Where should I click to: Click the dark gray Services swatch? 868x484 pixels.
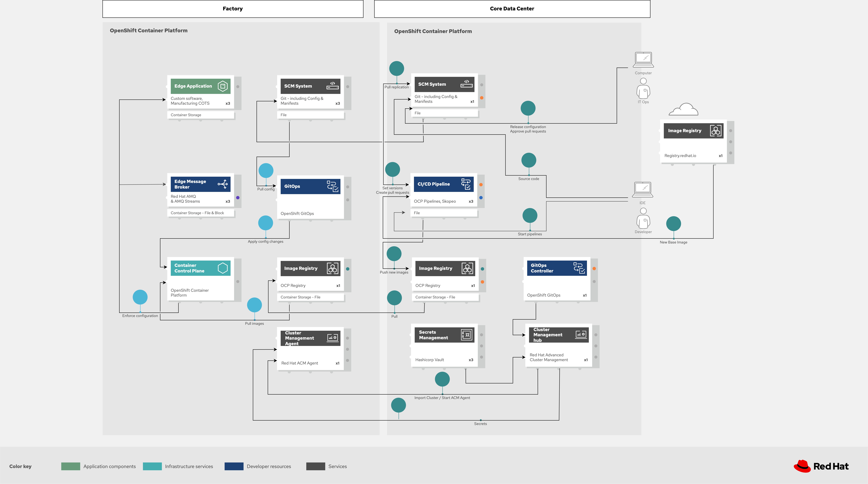pos(316,466)
